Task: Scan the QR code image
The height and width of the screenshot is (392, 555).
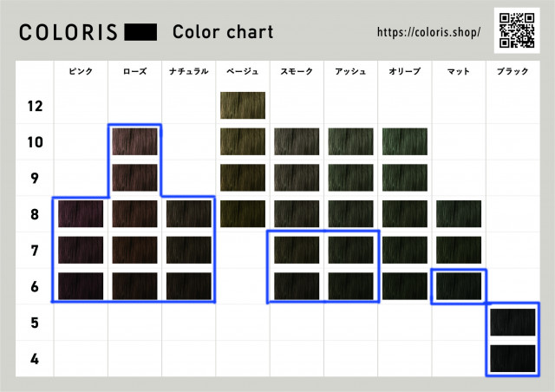Action: point(519,30)
